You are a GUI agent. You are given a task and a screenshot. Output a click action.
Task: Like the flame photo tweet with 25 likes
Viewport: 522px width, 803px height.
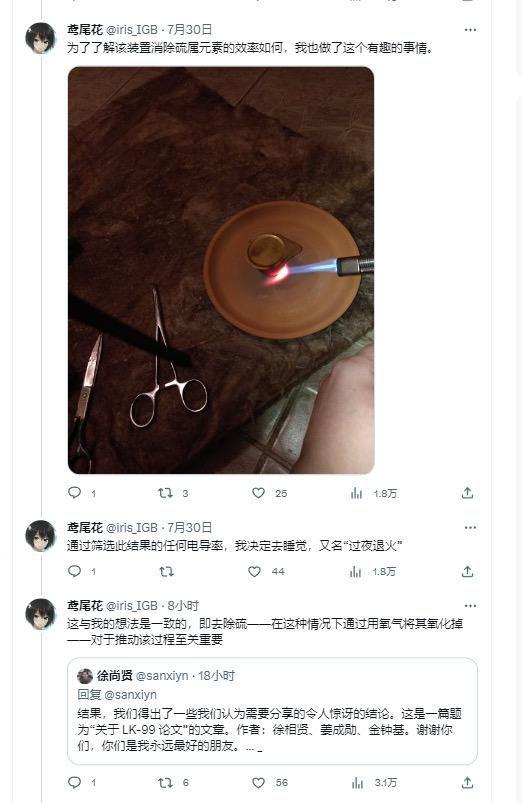(x=258, y=493)
